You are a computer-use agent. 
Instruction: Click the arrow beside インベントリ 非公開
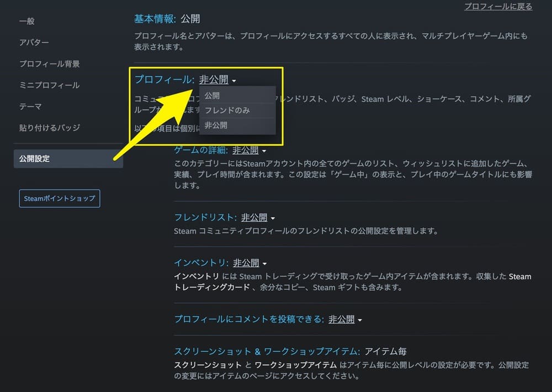pyautogui.click(x=265, y=264)
